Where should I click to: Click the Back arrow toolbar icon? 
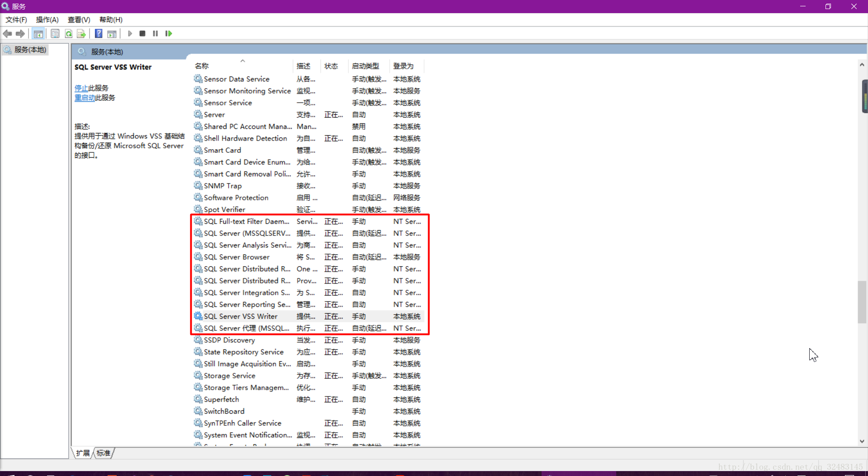7,33
